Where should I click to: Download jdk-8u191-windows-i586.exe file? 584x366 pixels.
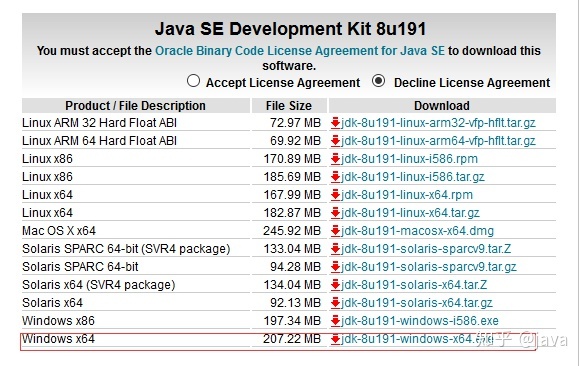pyautogui.click(x=420, y=321)
